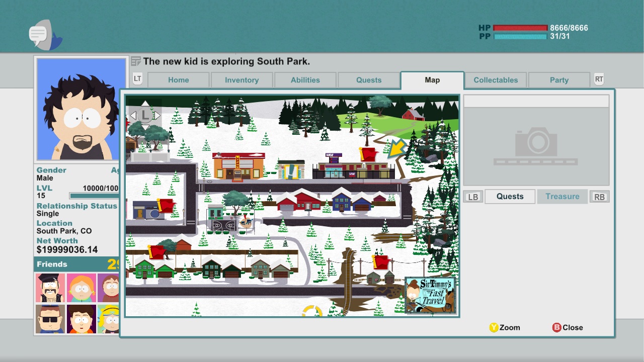Click the RT next-tab trigger button
Viewport: 644px width, 362px height.
click(599, 79)
